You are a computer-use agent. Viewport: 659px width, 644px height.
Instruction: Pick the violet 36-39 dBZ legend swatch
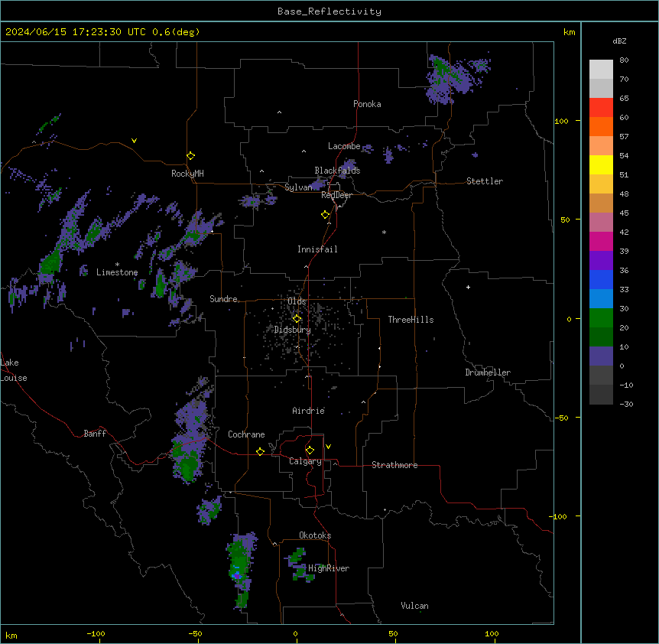(x=601, y=261)
